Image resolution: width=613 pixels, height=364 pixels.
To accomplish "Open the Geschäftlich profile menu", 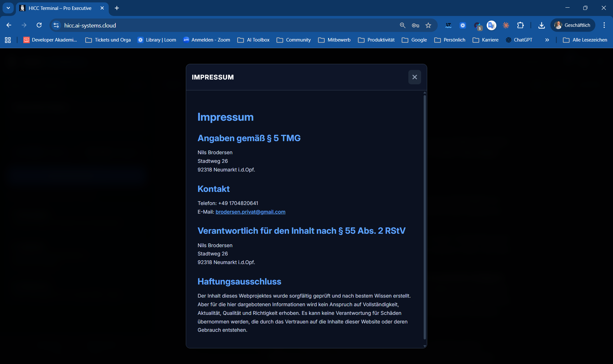I will click(x=572, y=25).
